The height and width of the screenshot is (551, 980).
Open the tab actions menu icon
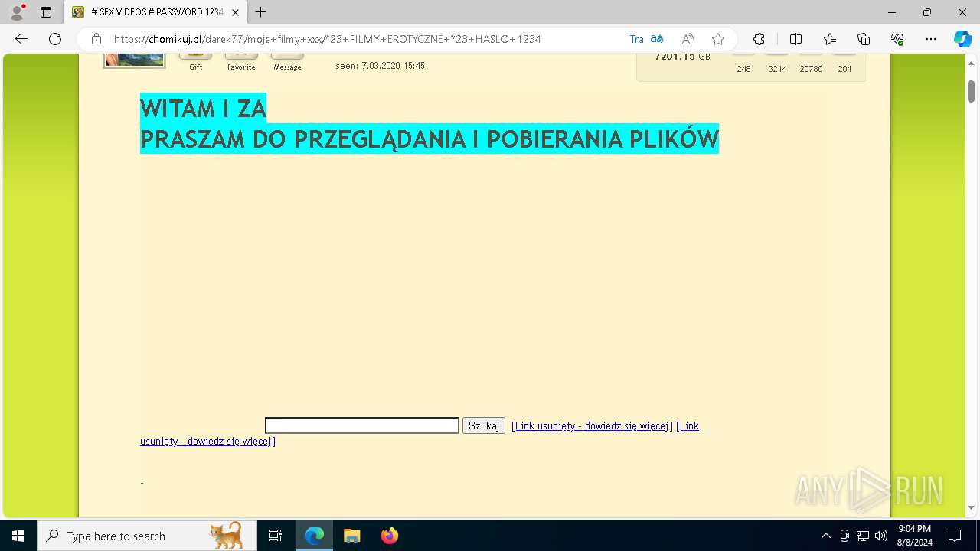pyautogui.click(x=46, y=12)
